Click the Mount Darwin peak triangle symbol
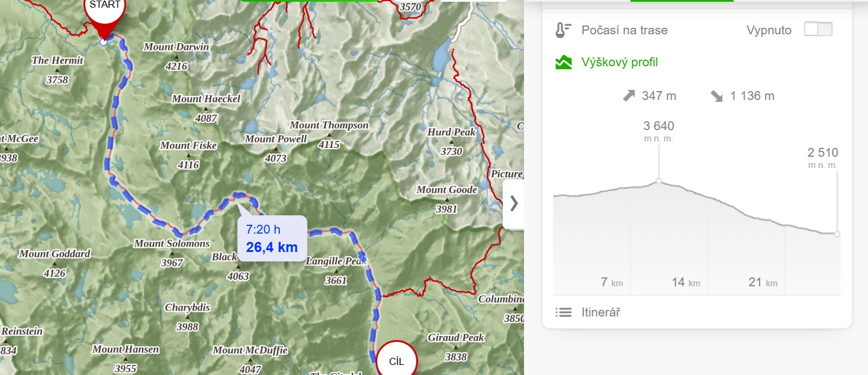 (x=176, y=57)
